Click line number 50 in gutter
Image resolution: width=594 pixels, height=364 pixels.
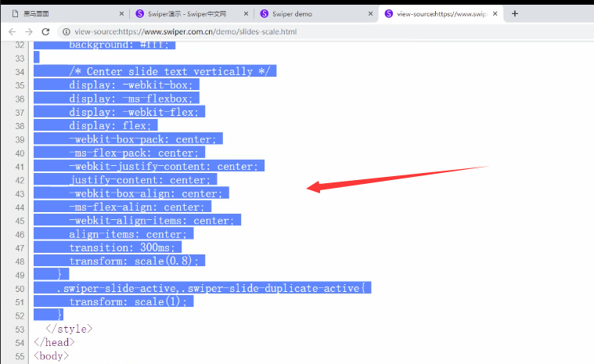click(x=20, y=289)
